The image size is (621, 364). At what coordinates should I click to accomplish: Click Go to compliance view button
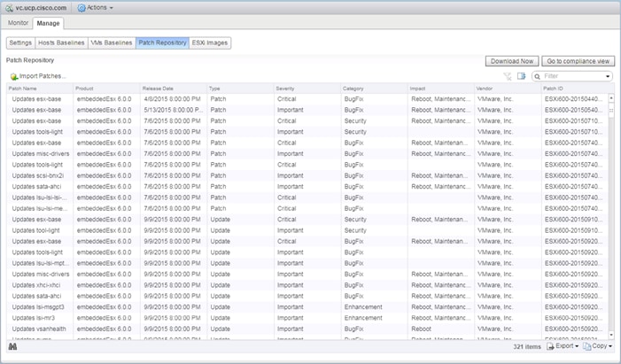click(578, 61)
